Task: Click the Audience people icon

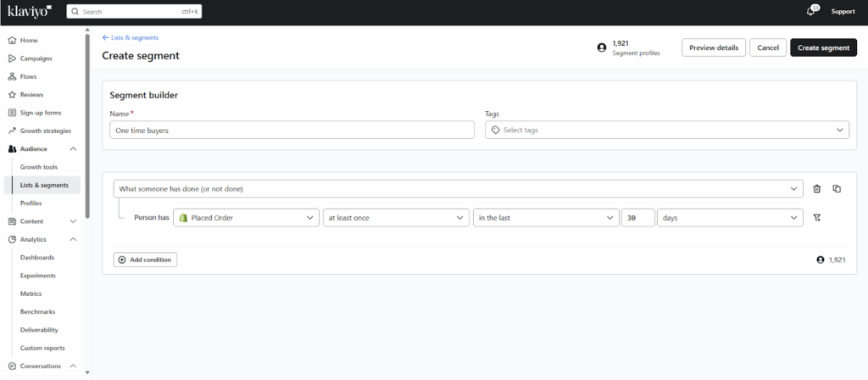Action: coord(12,149)
